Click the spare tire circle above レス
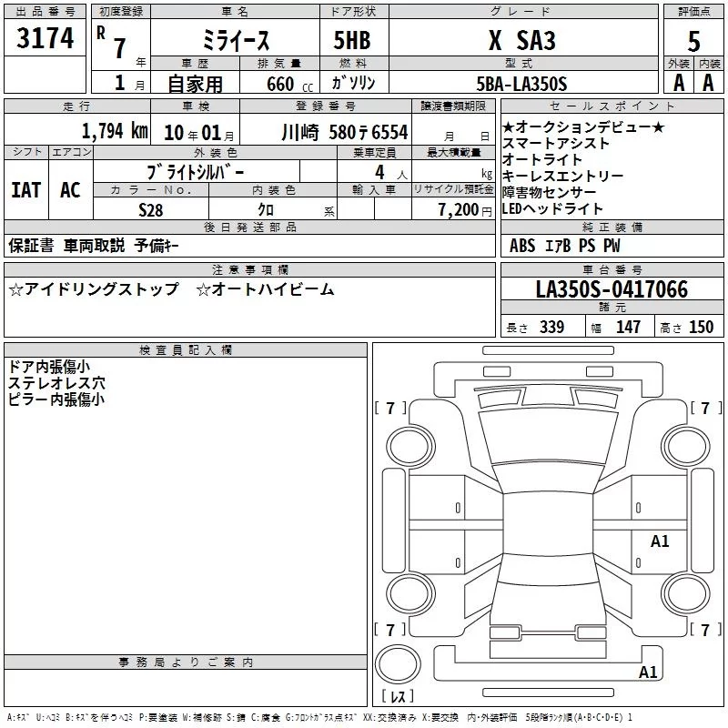Viewport: 728px width, 728px height. (398, 664)
